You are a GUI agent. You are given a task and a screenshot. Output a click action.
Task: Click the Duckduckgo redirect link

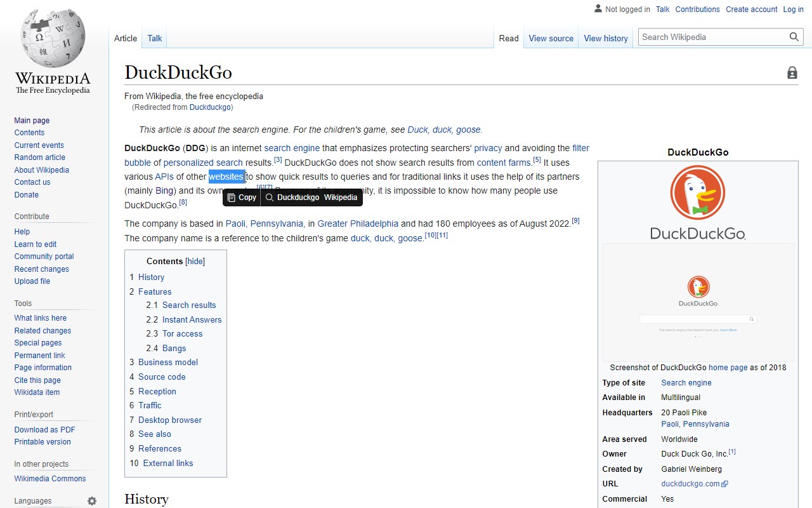click(x=210, y=107)
